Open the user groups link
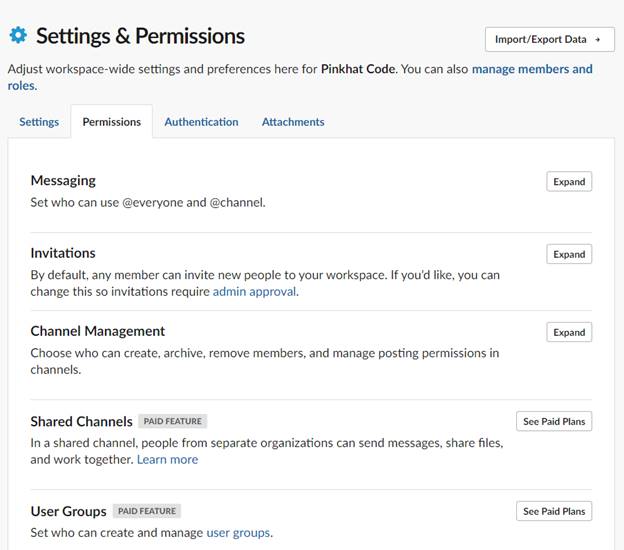The height and width of the screenshot is (550, 624). [x=238, y=533]
